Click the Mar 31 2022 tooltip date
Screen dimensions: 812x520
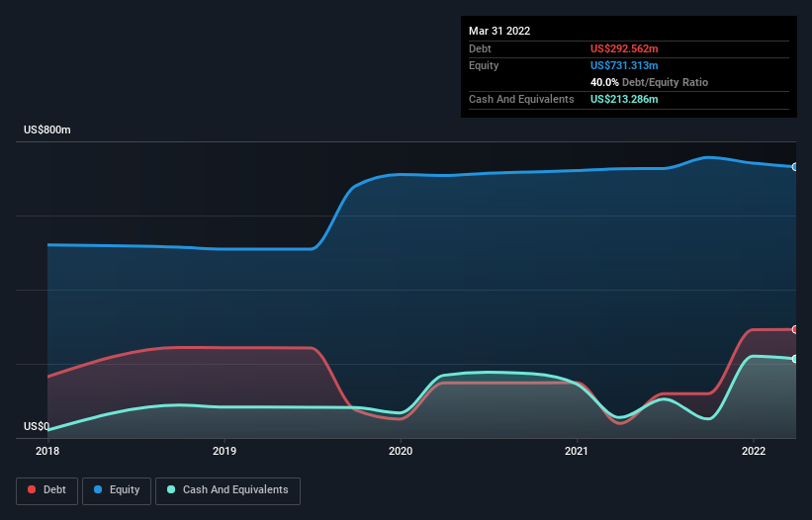[x=499, y=31]
